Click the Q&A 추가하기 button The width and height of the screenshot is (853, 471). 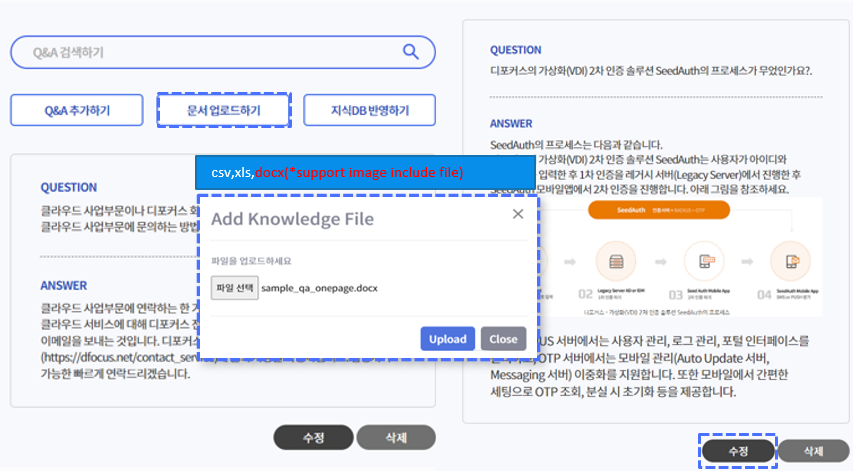click(x=77, y=110)
